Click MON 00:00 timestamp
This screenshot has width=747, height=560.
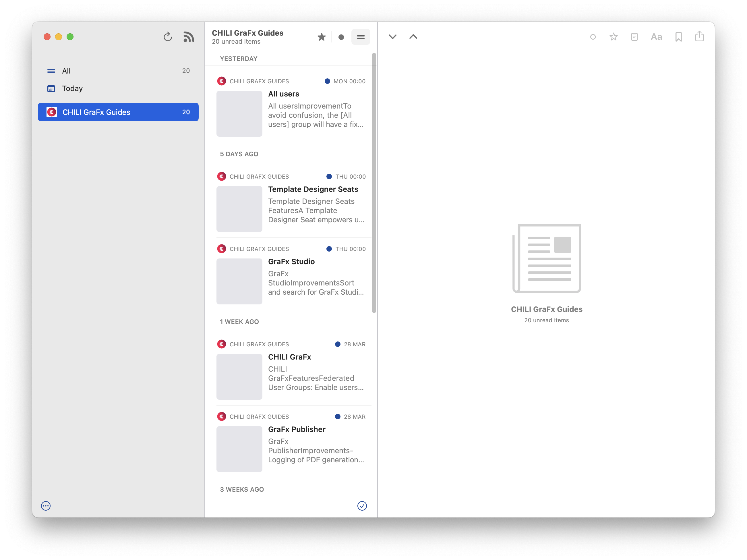(x=349, y=81)
